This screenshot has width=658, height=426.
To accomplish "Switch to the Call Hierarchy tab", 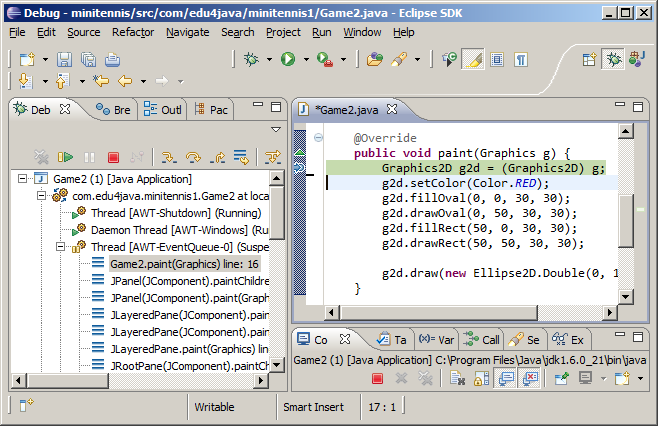I will tap(481, 340).
